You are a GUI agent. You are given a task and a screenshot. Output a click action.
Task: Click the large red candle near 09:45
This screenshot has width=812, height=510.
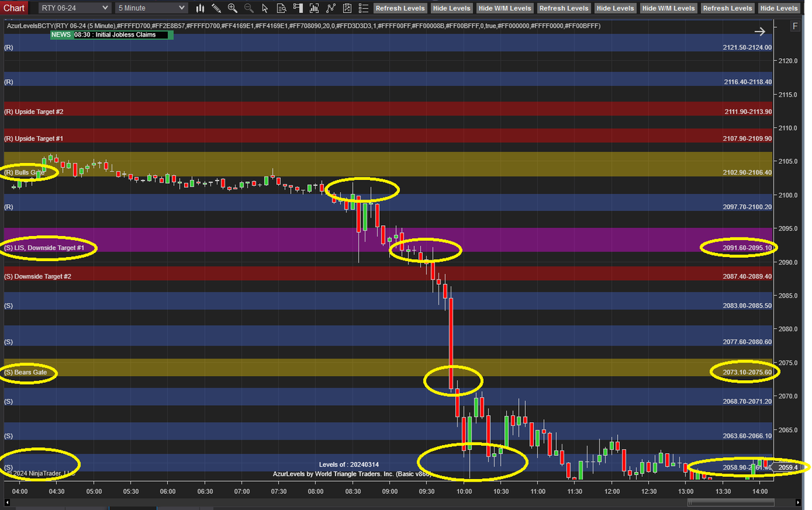(451, 344)
